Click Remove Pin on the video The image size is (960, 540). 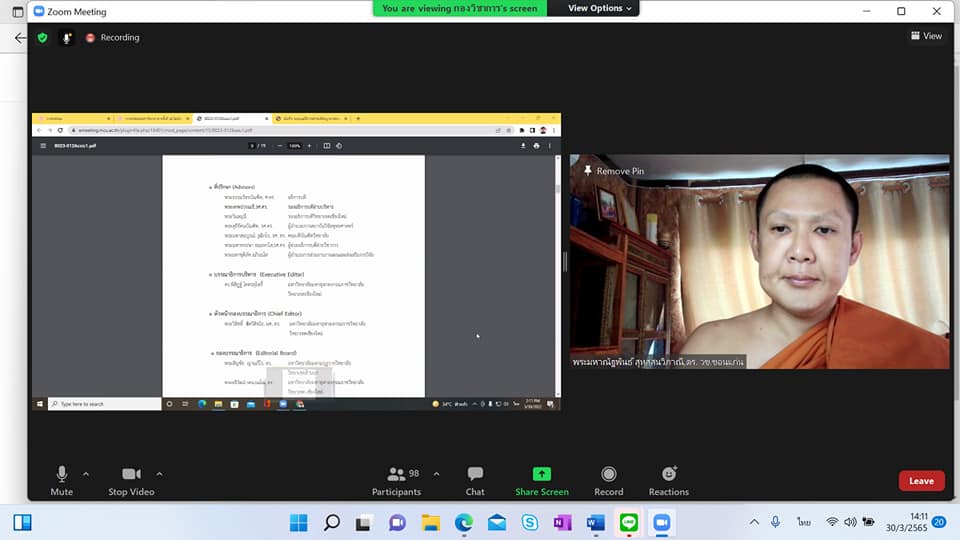click(x=613, y=171)
